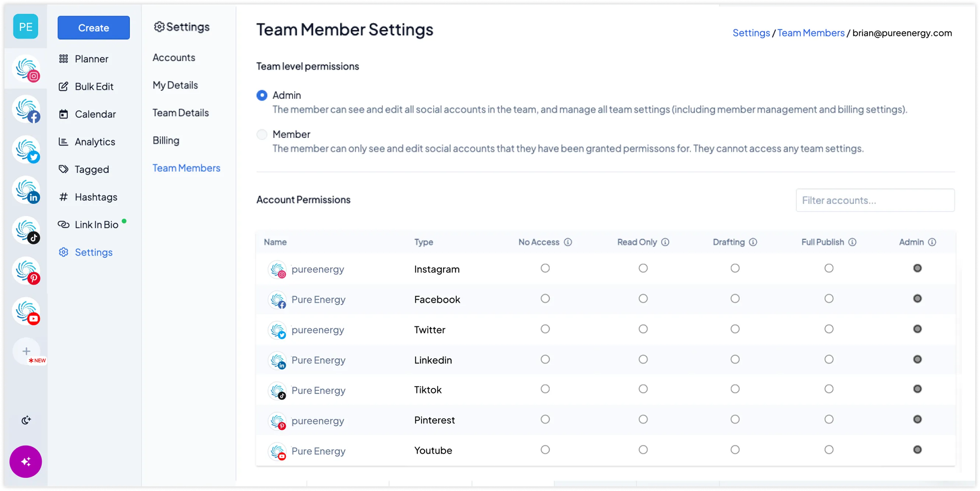Click Pure Energy Facebook row avatar
The width and height of the screenshot is (980, 491).
[277, 300]
